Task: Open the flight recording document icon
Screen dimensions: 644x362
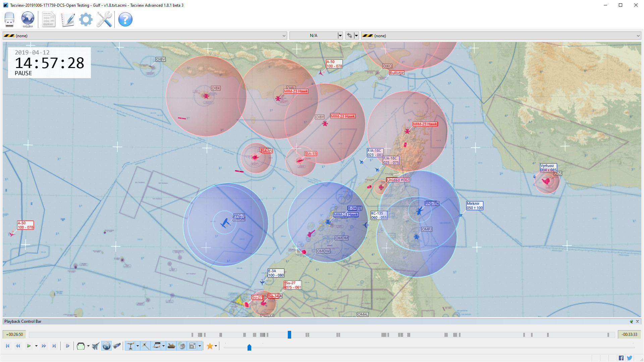Action: (49, 19)
